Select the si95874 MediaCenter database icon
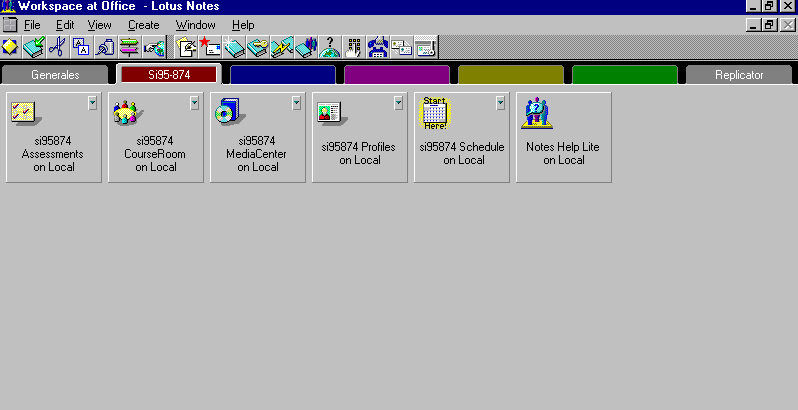This screenshot has width=798, height=410. (x=230, y=112)
